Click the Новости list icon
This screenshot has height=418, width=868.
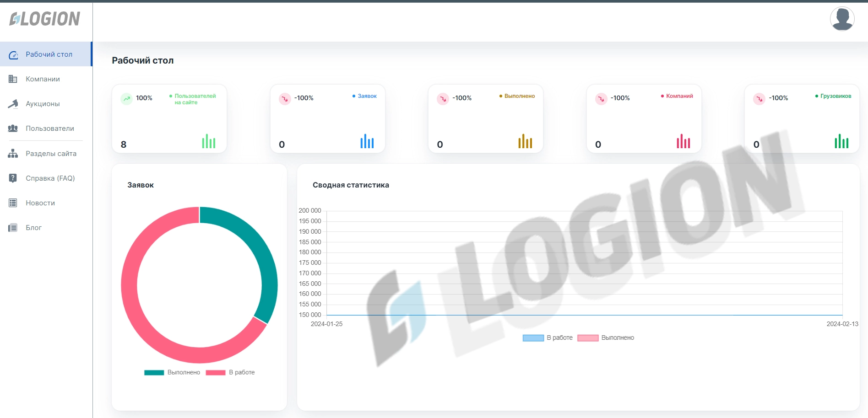[13, 203]
